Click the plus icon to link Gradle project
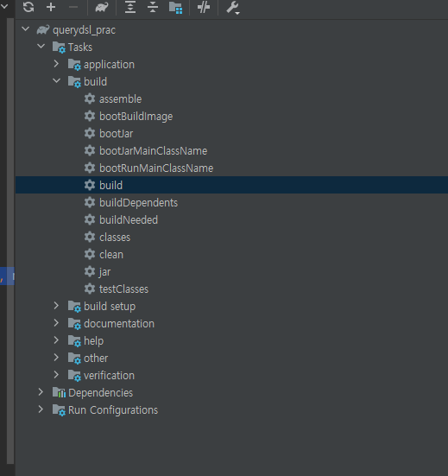This screenshot has height=476, width=448. click(51, 7)
